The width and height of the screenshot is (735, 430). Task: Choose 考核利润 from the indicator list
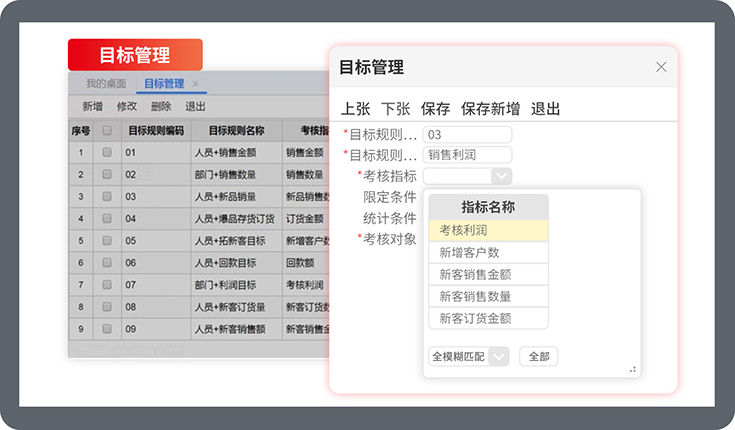click(x=488, y=230)
